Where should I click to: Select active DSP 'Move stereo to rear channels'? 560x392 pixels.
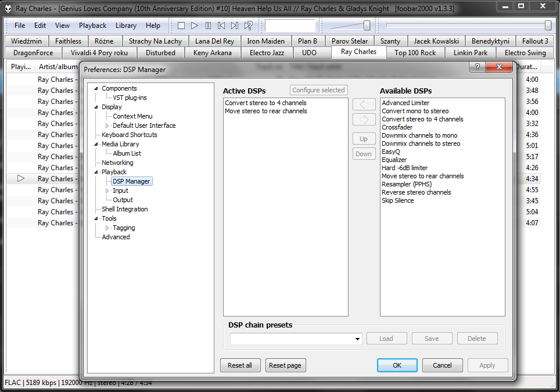pyautogui.click(x=266, y=111)
